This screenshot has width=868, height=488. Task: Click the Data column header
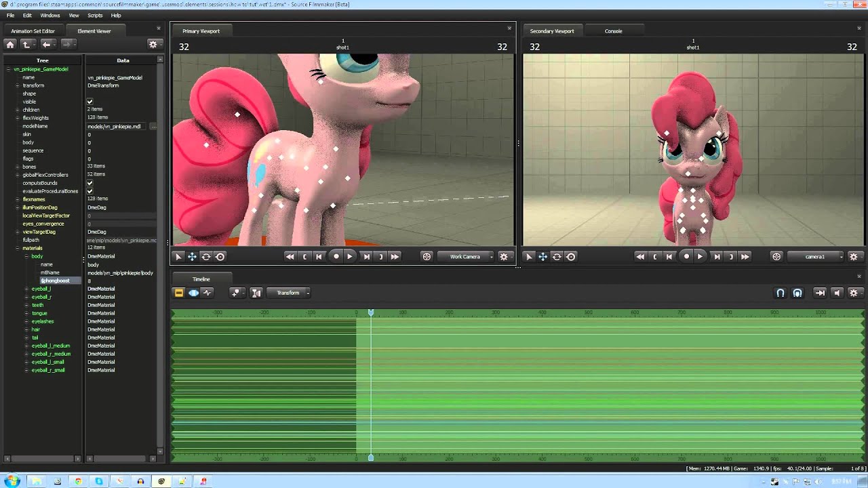[123, 60]
